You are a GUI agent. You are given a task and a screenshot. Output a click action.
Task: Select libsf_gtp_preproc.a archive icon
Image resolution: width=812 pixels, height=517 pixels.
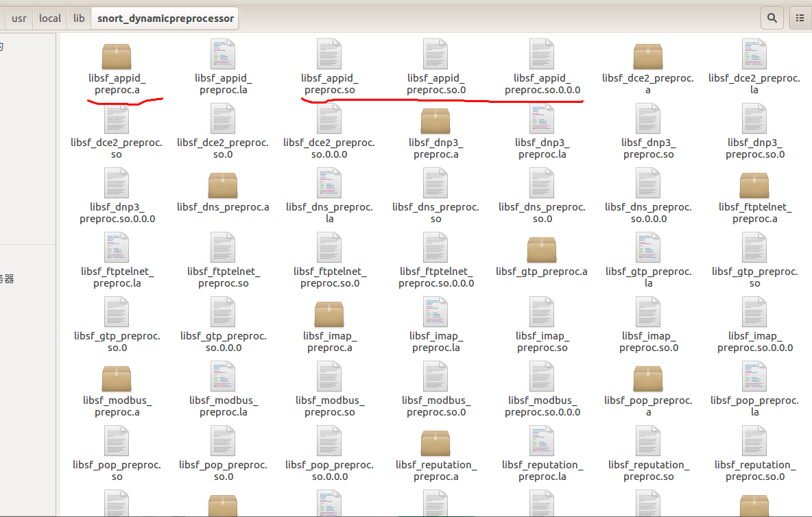point(542,250)
